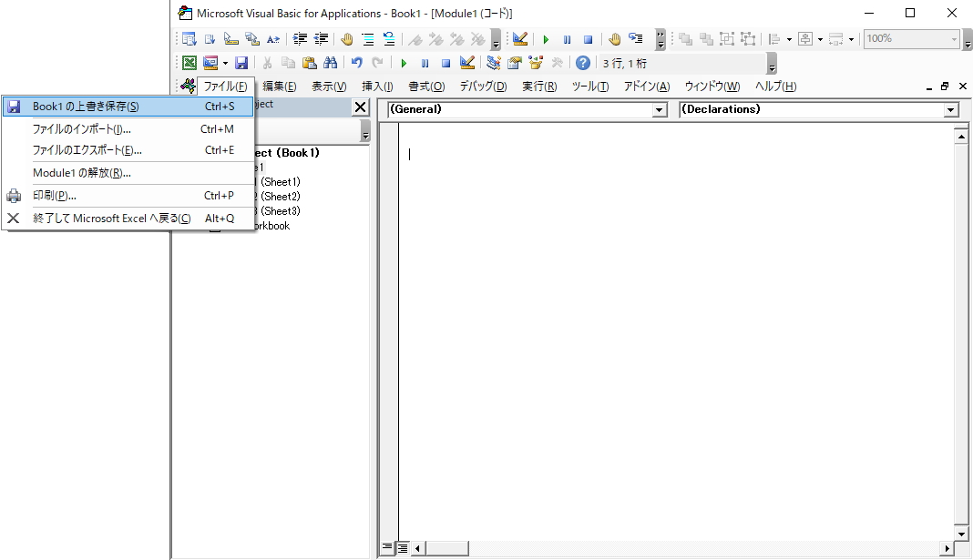The height and width of the screenshot is (560, 973).
Task: Indent the selected code lines
Action: 300,39
